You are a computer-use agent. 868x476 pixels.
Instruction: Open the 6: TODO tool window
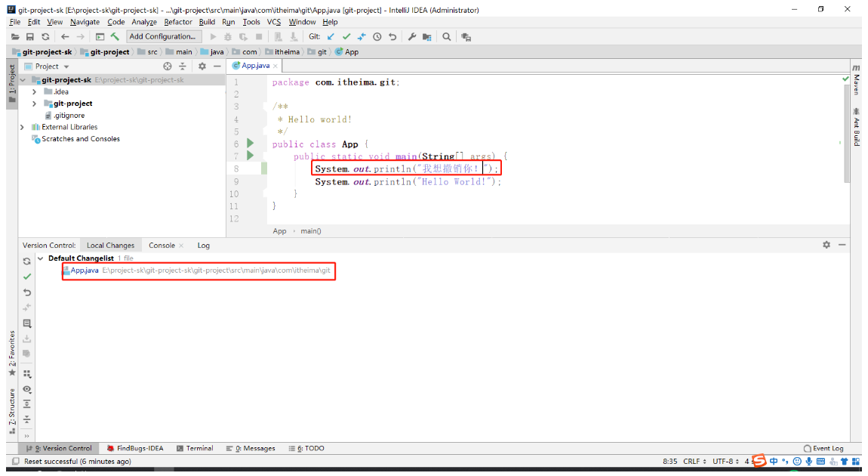(x=306, y=448)
